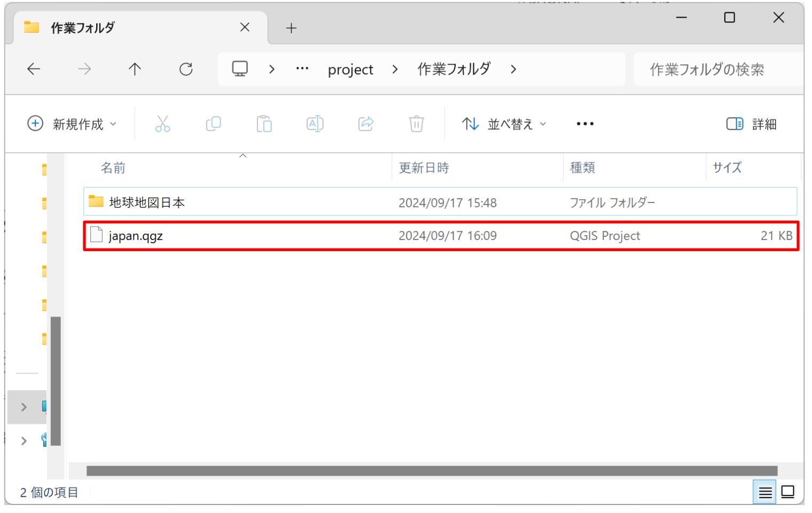Open the 新規作成 dropdown
812x513 pixels.
coord(72,124)
